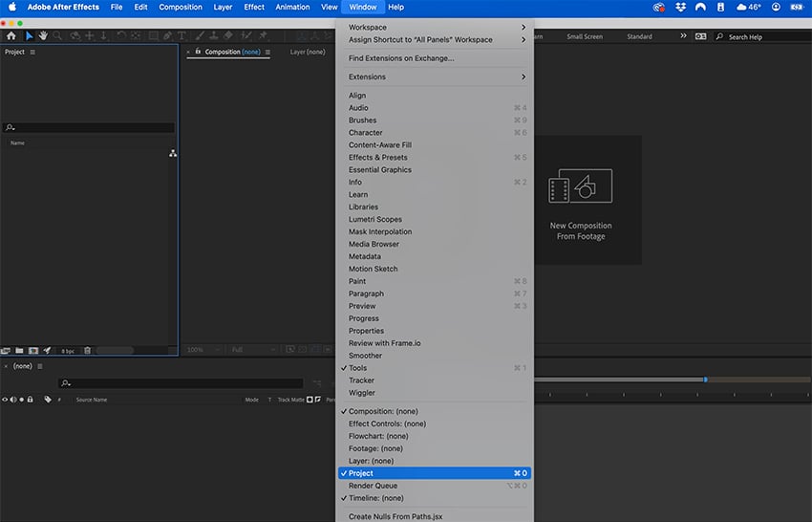Click the 8 bpc color depth button
This screenshot has width=812, height=522.
click(x=68, y=351)
